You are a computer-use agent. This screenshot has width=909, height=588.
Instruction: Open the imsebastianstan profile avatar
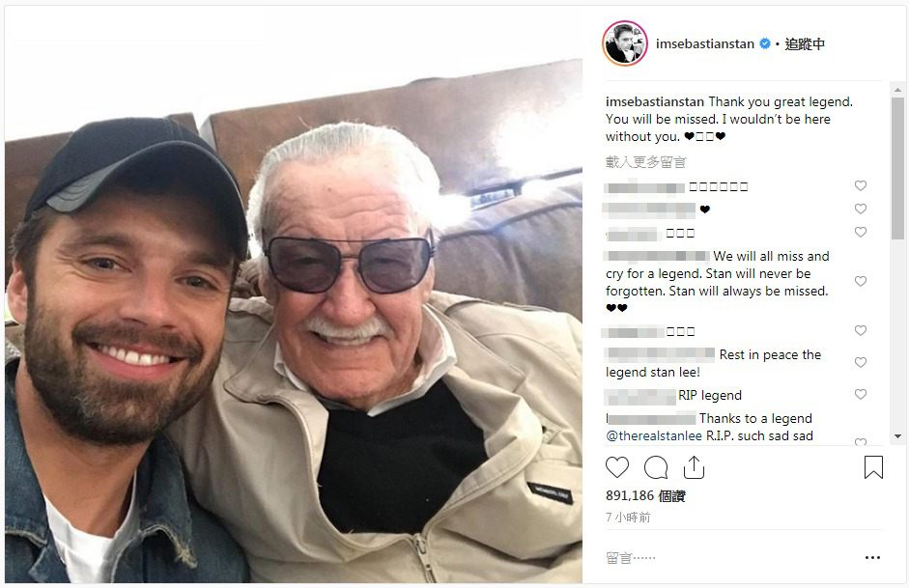(624, 43)
